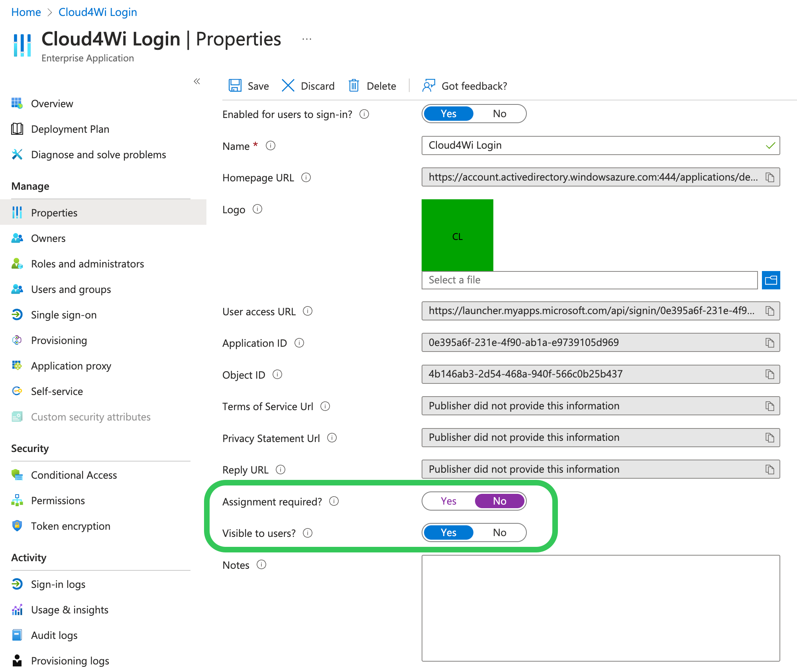The width and height of the screenshot is (797, 672).
Task: Set Enabled for users to sign-in to No
Action: pos(499,114)
